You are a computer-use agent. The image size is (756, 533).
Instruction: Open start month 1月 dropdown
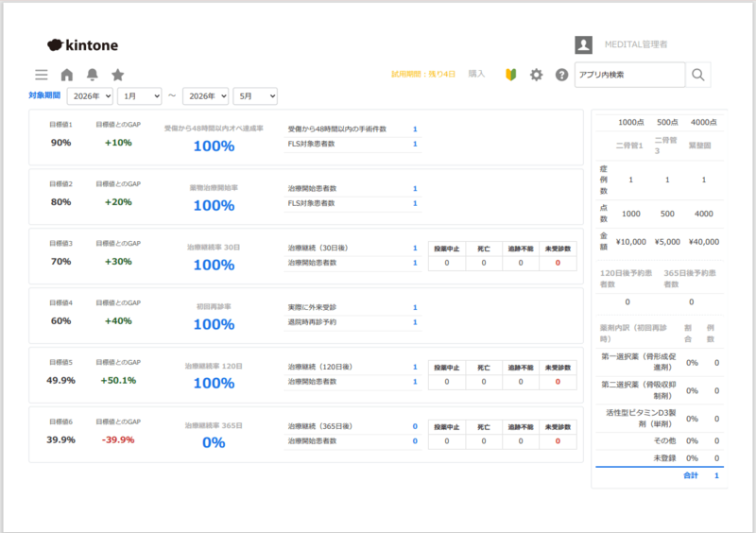coord(139,96)
